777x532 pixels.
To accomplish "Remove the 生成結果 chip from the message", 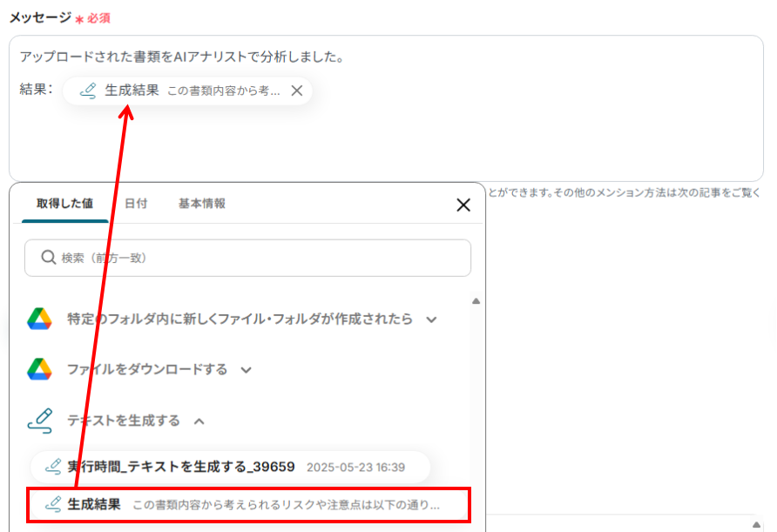I will [x=297, y=91].
